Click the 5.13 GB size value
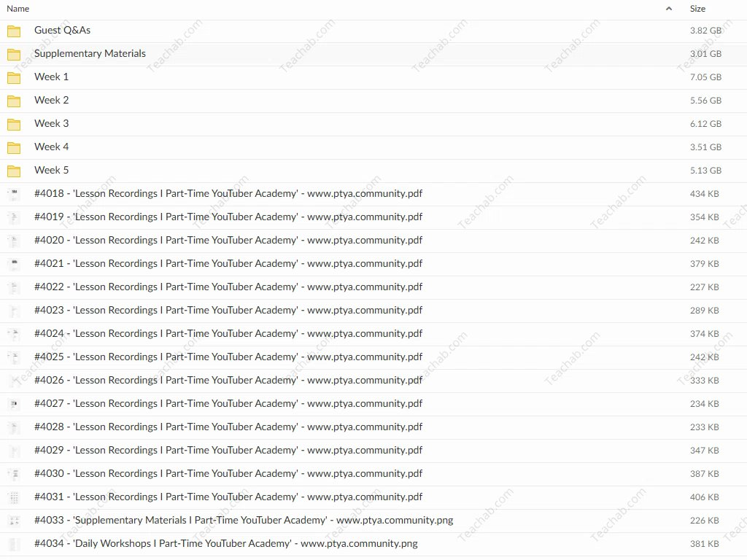This screenshot has width=747, height=560. pos(705,171)
